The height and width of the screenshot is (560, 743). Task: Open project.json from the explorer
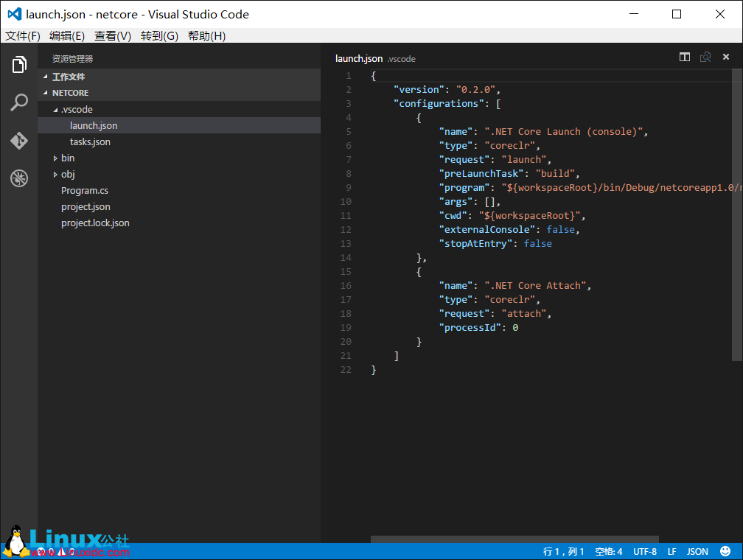(179, 206)
